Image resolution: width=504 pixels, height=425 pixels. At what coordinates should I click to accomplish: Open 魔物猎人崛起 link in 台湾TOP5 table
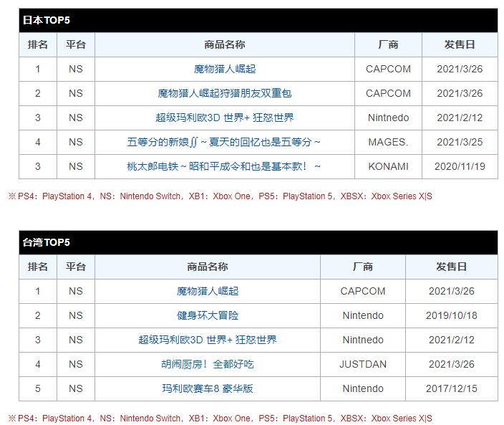point(208,291)
